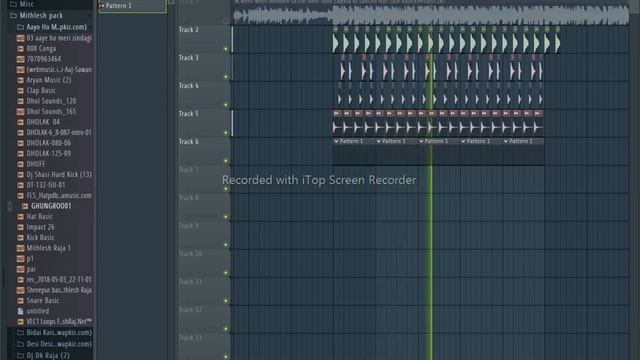This screenshot has height=360, width=640.
Task: Click the pai file icon
Action: [20, 269]
